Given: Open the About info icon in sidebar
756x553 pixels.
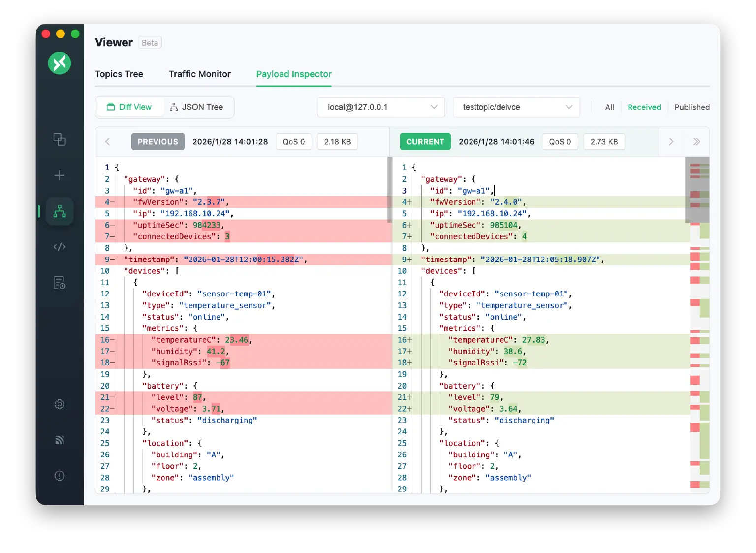Looking at the screenshot, I should (x=60, y=476).
